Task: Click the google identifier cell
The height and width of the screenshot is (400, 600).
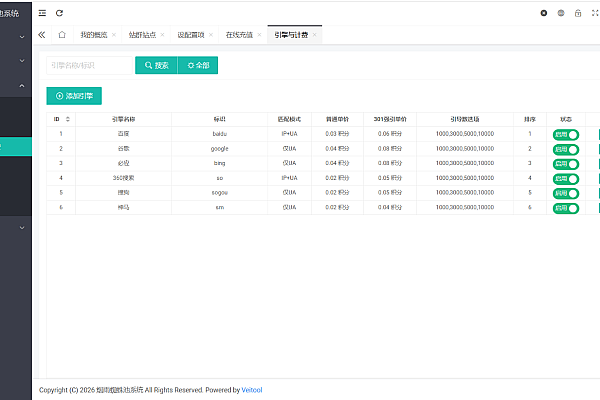Action: 220,149
